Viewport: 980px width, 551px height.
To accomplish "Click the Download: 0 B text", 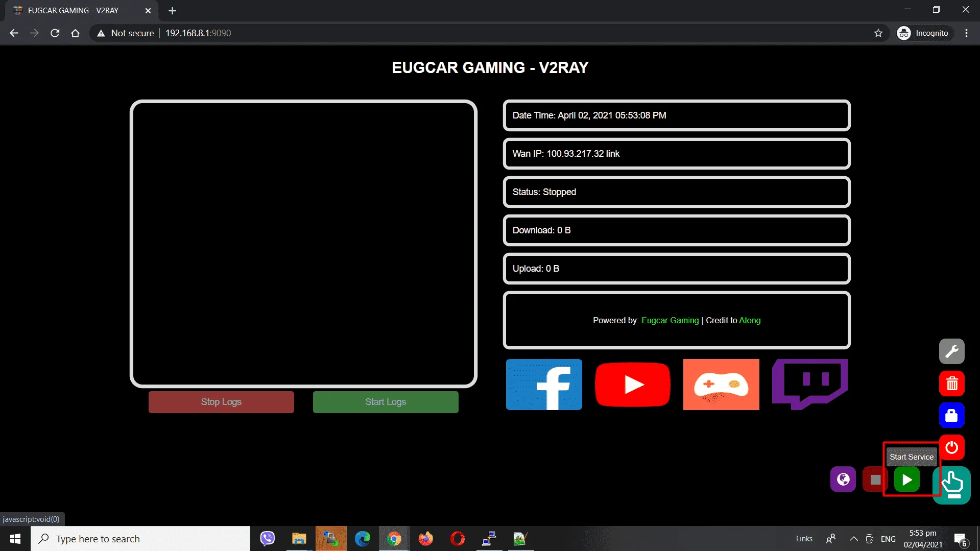I will tap(541, 230).
